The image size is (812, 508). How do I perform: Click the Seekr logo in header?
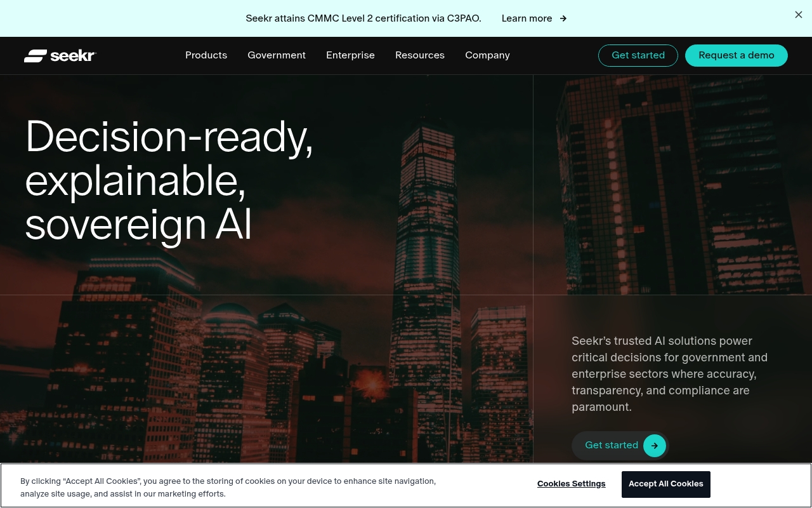coord(60,56)
